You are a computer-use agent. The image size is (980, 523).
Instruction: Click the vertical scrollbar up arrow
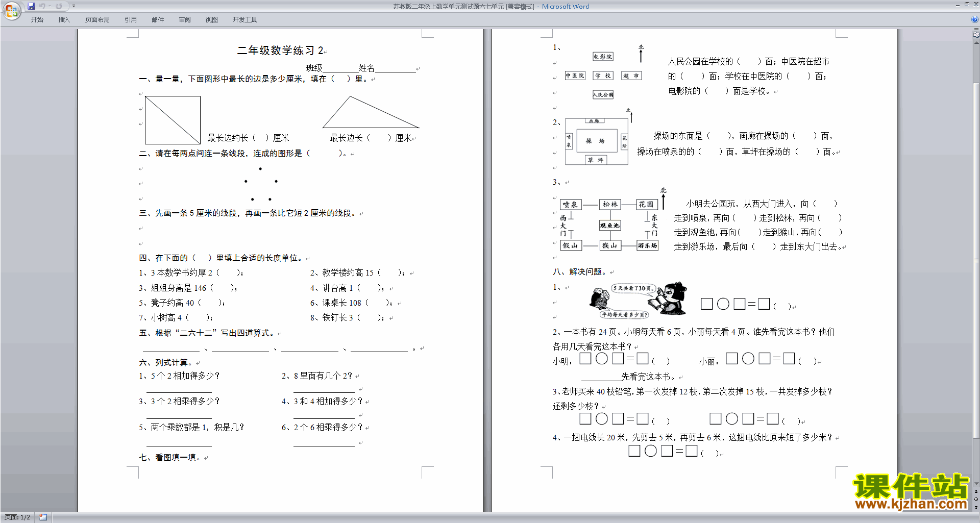pos(976,43)
